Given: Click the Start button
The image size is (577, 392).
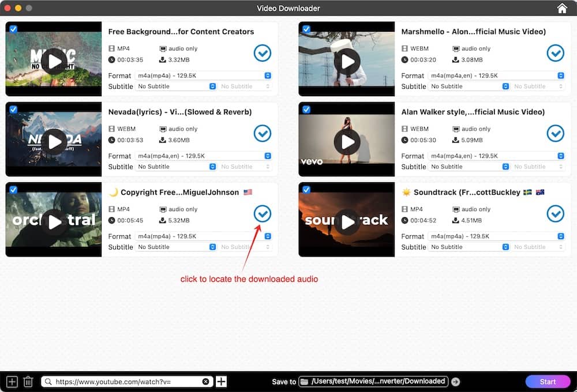Looking at the screenshot, I should [547, 381].
